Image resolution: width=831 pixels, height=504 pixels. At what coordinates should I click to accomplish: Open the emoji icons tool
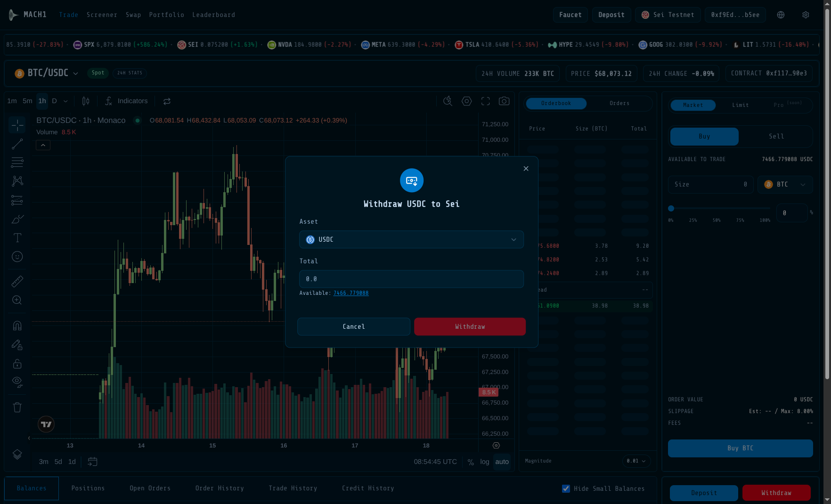tap(17, 257)
